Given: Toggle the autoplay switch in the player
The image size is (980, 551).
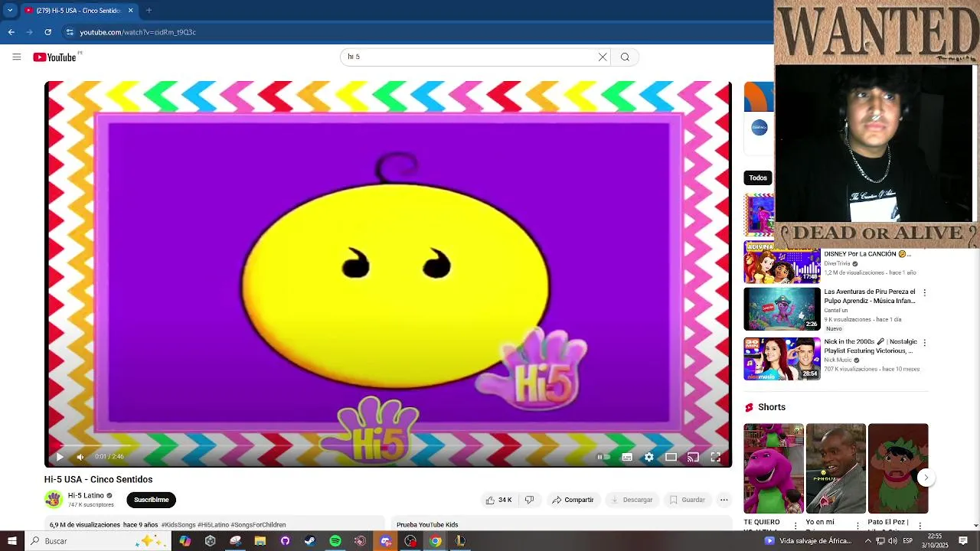Looking at the screenshot, I should coord(604,457).
